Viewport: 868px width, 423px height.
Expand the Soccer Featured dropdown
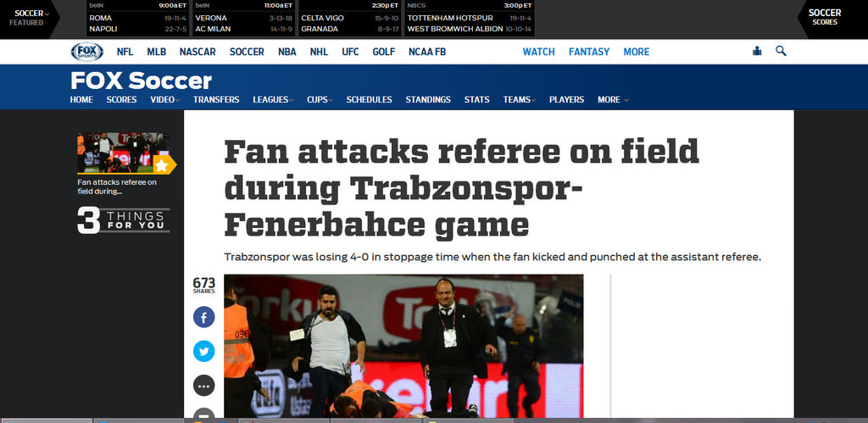point(30,18)
